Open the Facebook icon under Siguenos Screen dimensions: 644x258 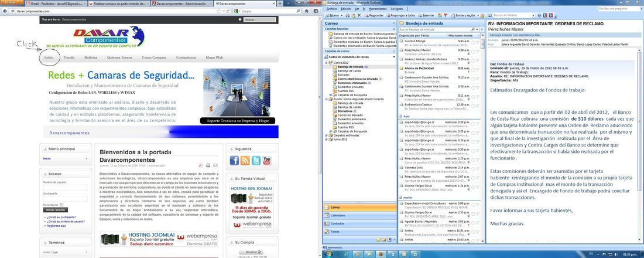[x=234, y=161]
